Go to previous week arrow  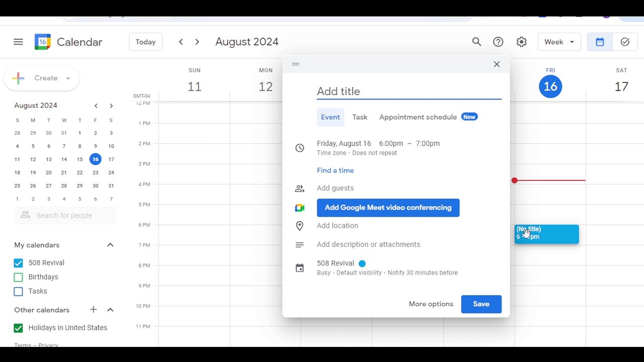(181, 42)
